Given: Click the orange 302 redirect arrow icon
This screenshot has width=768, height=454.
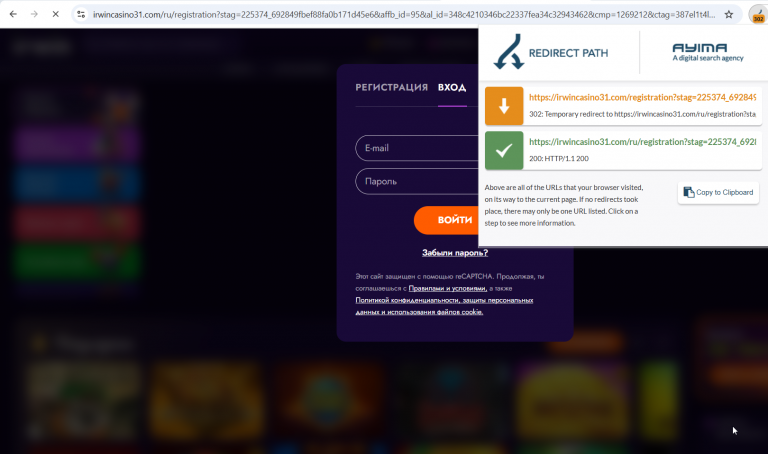Looking at the screenshot, I should click(x=504, y=106).
